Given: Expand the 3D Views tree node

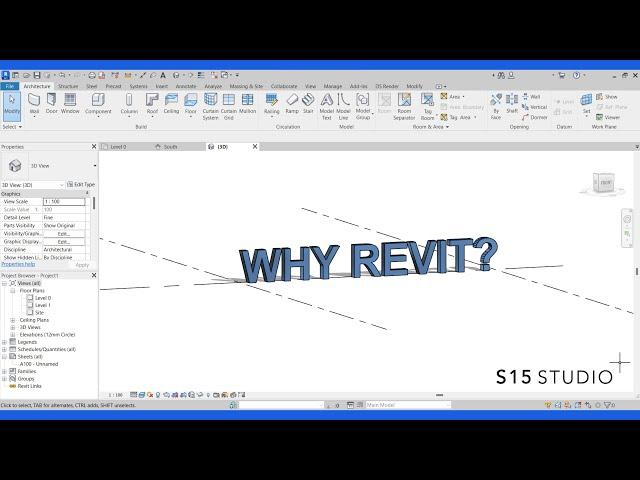Looking at the screenshot, I should click(13, 327).
